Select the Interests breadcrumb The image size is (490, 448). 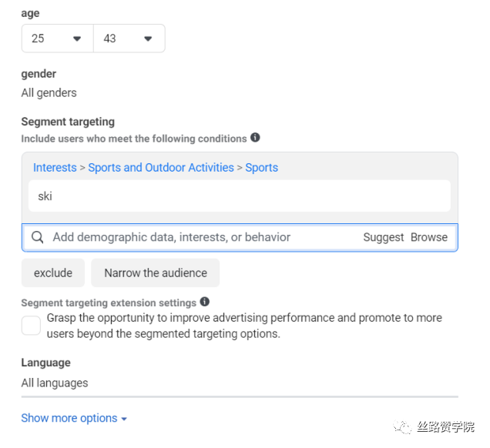pyautogui.click(x=55, y=167)
